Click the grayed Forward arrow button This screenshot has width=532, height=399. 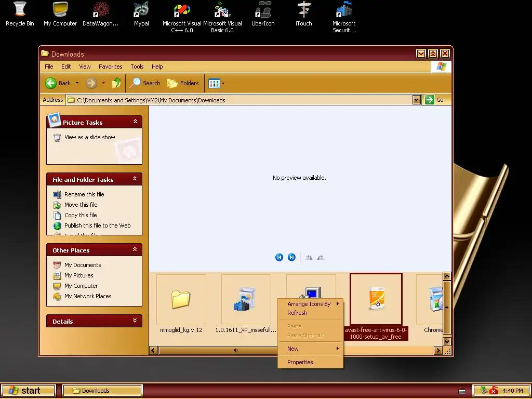[x=91, y=83]
